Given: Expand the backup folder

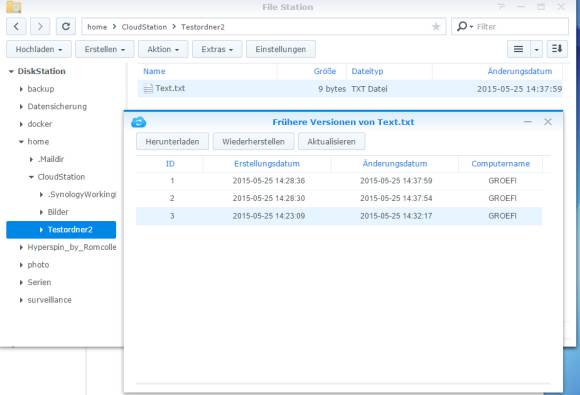Looking at the screenshot, I should coord(21,89).
